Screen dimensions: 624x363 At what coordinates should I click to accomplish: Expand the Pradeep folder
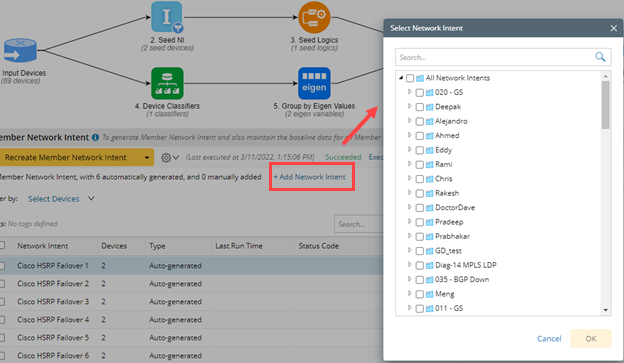coord(410,222)
